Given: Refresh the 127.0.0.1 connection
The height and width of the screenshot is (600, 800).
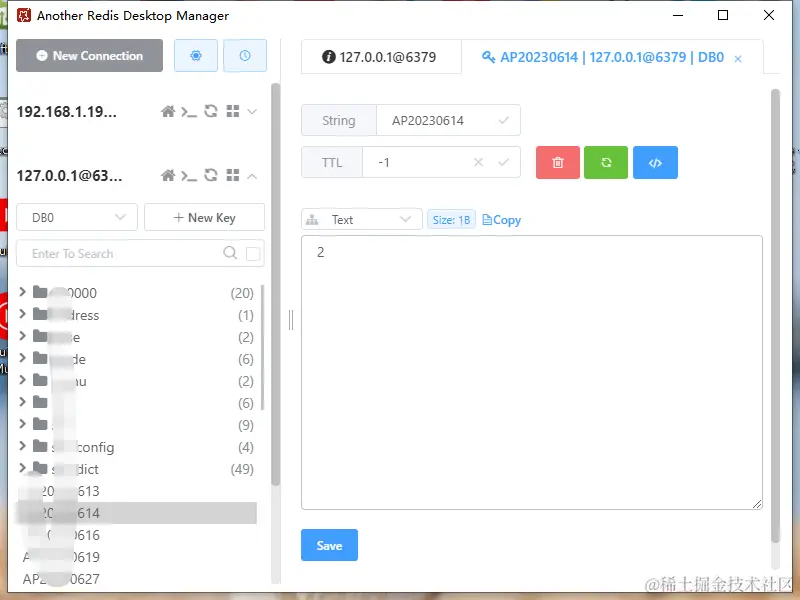Looking at the screenshot, I should point(211,176).
